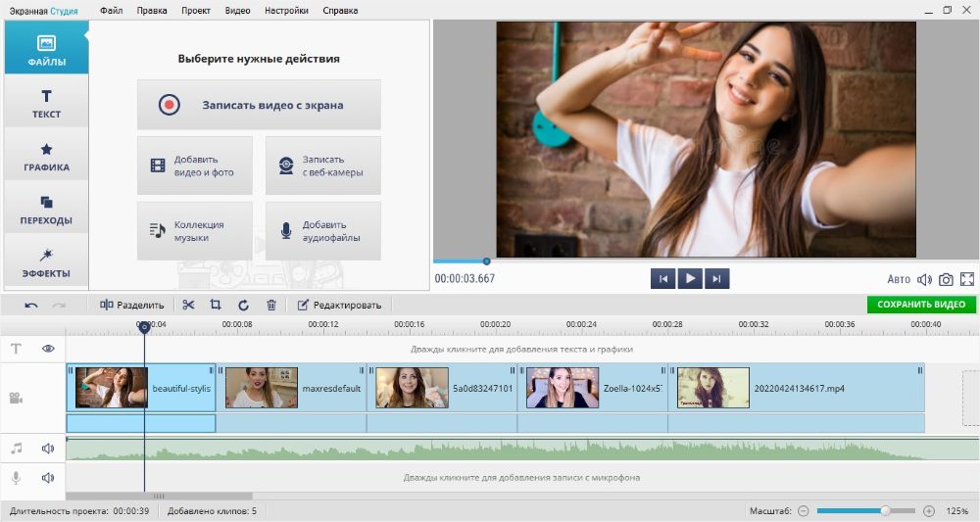Open the Эффекты tab
Screen dimensions: 980x522
46,261
